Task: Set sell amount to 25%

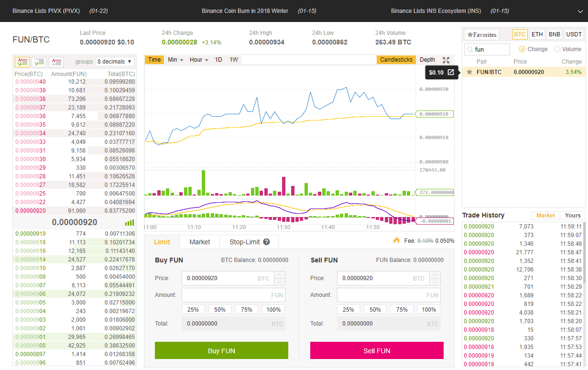Action: pos(348,310)
